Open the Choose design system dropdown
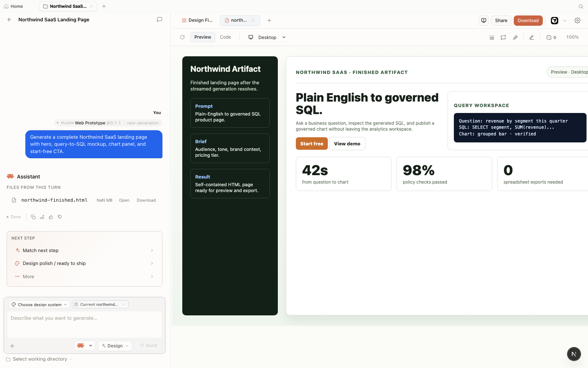 pos(39,304)
